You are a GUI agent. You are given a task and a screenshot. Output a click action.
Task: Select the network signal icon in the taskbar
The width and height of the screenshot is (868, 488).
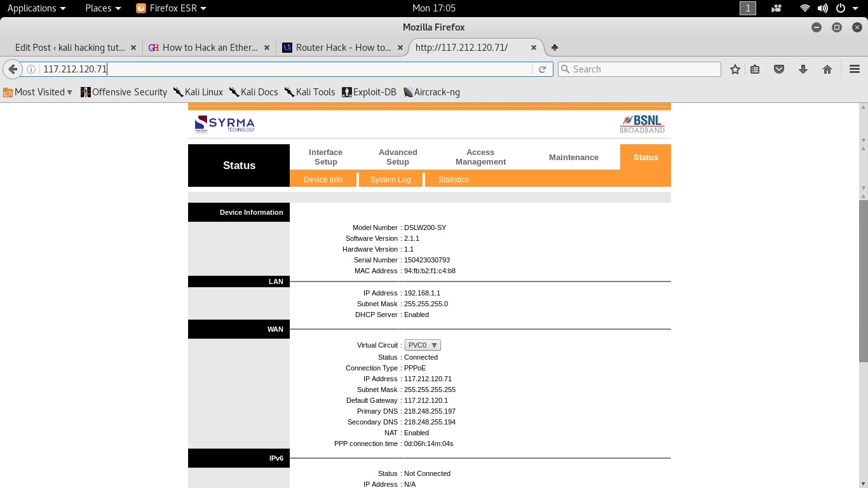pos(804,8)
